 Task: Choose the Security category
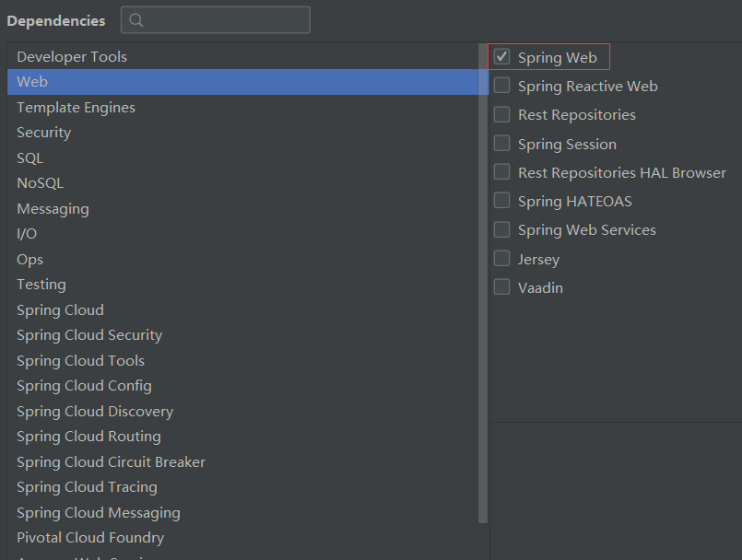tap(43, 133)
